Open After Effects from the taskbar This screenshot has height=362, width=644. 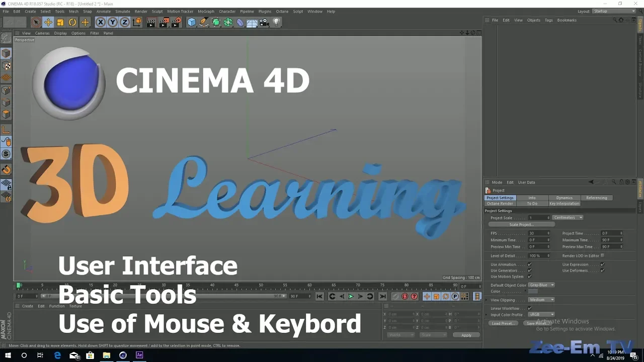point(139,355)
